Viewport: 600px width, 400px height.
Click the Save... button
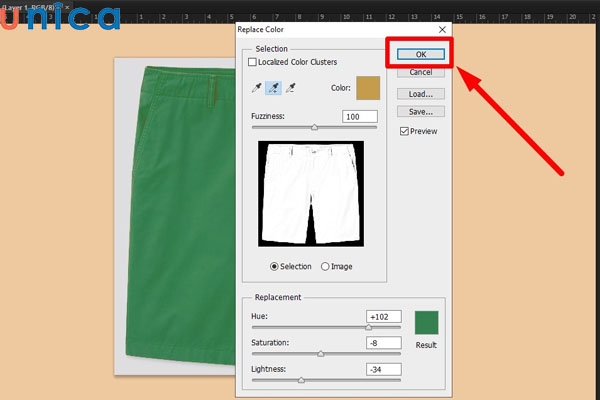click(x=421, y=111)
